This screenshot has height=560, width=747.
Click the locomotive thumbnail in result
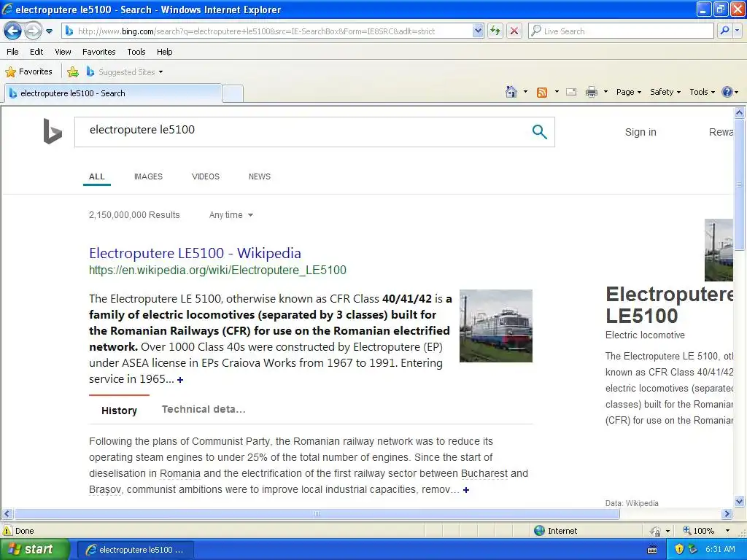pyautogui.click(x=496, y=326)
